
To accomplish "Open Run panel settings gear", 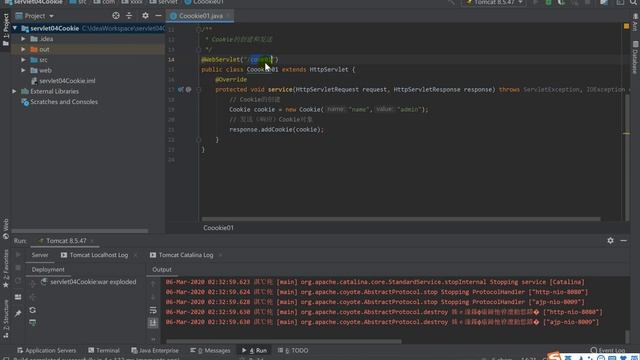I will (610, 241).
